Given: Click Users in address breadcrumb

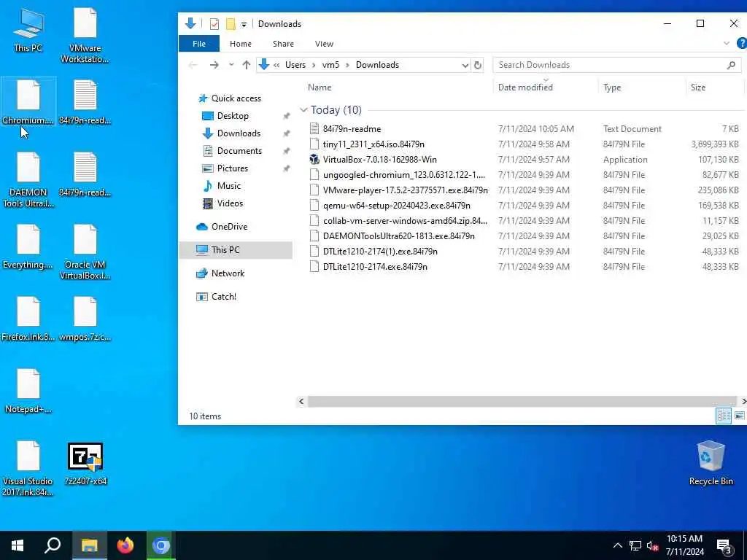Looking at the screenshot, I should coord(295,65).
